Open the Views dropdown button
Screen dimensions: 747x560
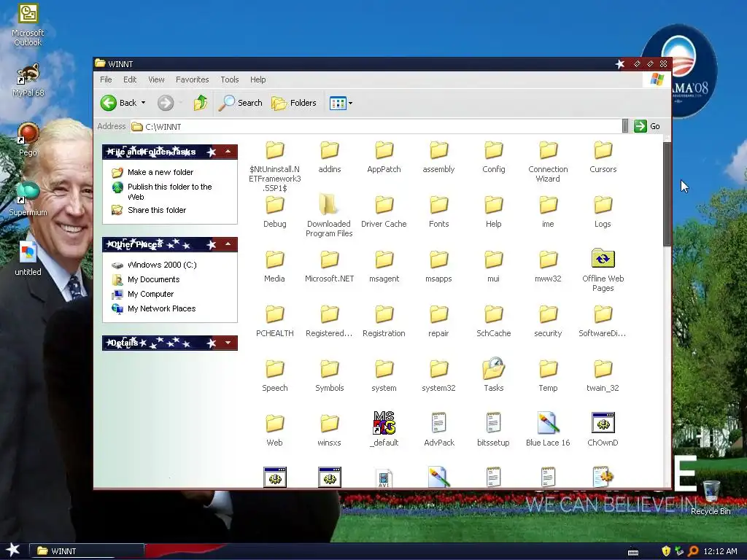coord(341,102)
